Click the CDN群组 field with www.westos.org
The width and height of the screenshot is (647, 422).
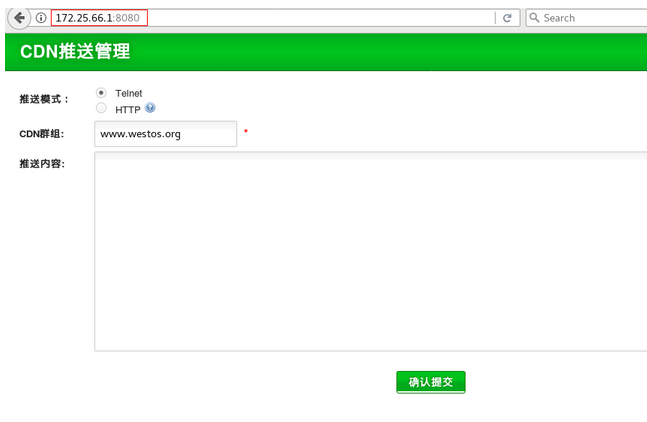tap(165, 134)
